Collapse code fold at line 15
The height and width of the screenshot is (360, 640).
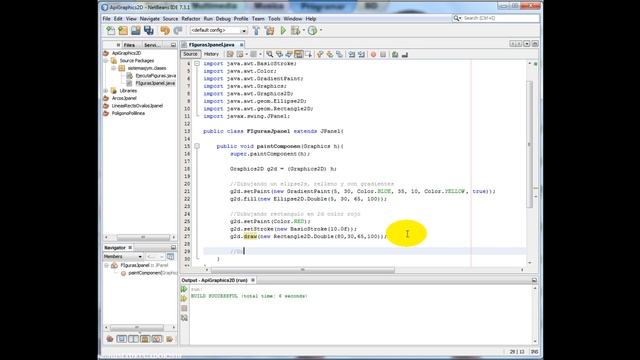pyautogui.click(x=197, y=146)
